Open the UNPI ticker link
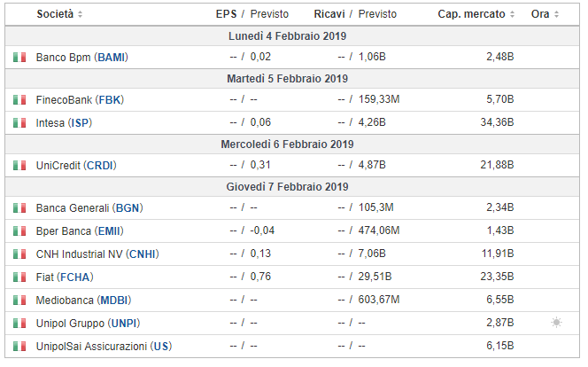Viewport: 588px width, 367px height. [124, 323]
